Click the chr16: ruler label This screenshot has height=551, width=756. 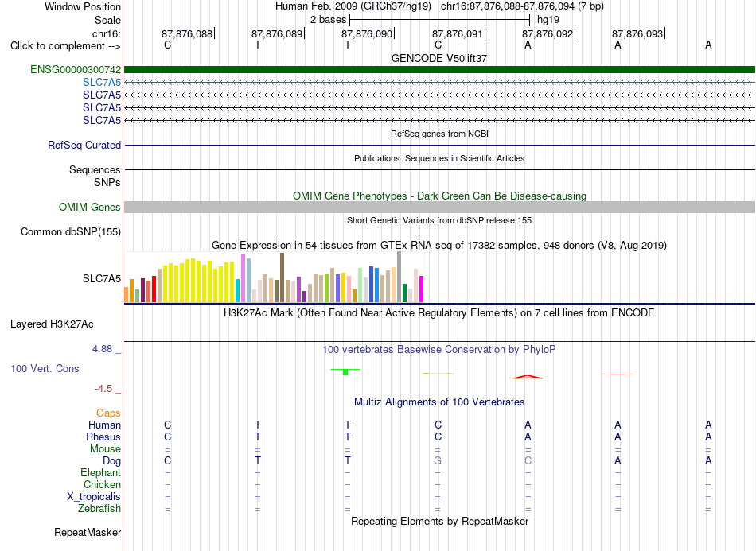pos(107,33)
